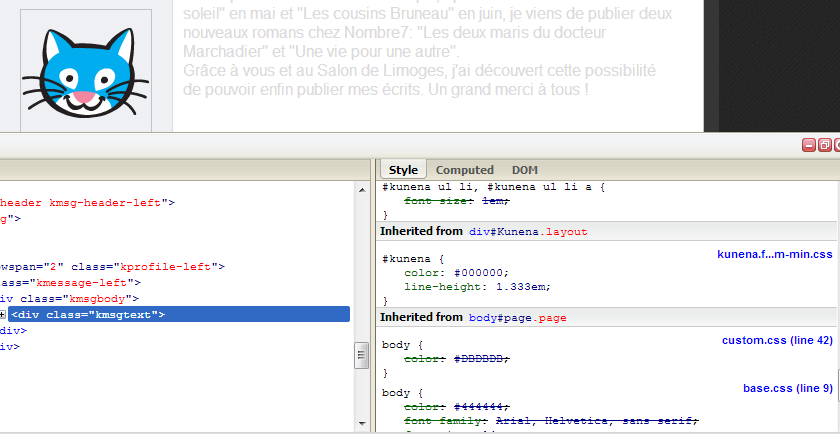Click the blue cat avatar image
Image resolution: width=840 pixels, height=434 pixels.
tap(86, 71)
